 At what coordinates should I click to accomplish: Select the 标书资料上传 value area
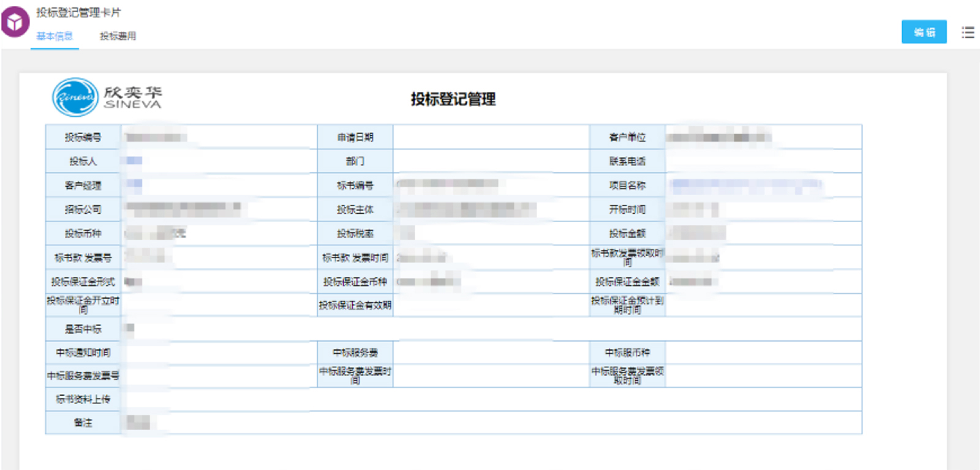(491, 399)
